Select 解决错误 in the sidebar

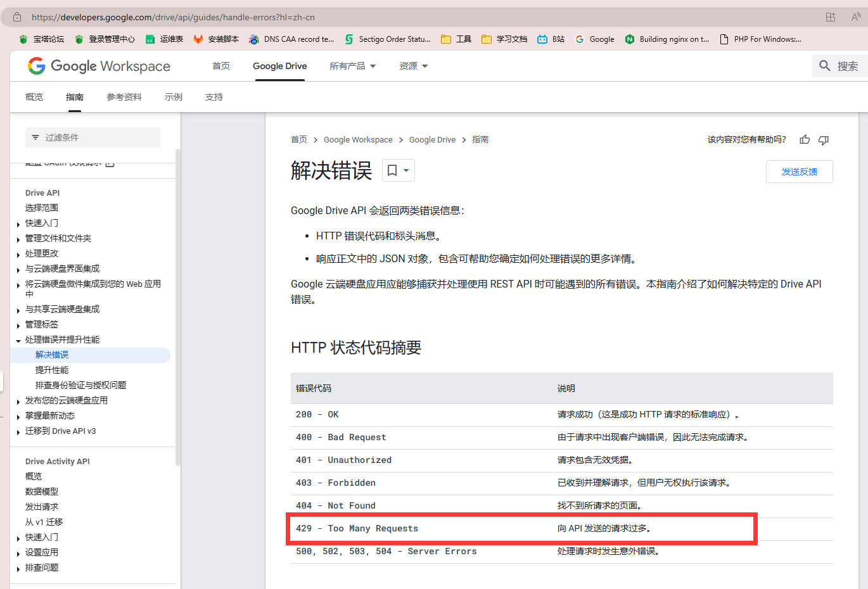(x=52, y=355)
